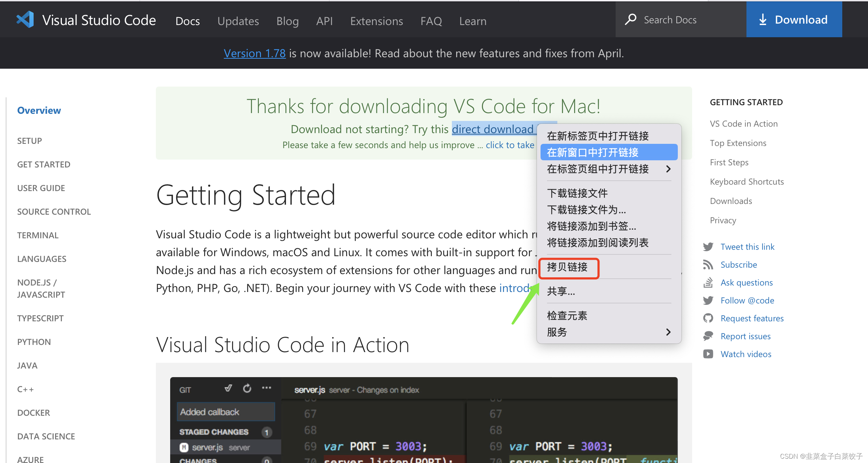Screen dimensions: 868x463
Task: Click the Visual Studio Code logo icon
Action: point(25,20)
